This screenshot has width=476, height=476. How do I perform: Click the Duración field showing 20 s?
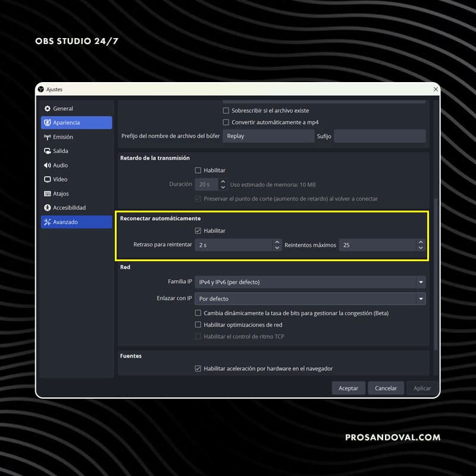[x=206, y=184]
